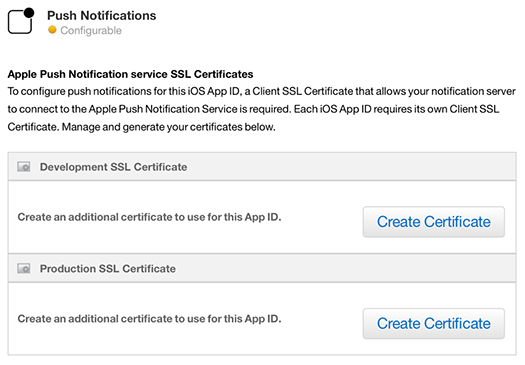This screenshot has width=525, height=365.
Task: Click the Apple Push Notification service SSL Certificates heading
Action: tap(130, 74)
